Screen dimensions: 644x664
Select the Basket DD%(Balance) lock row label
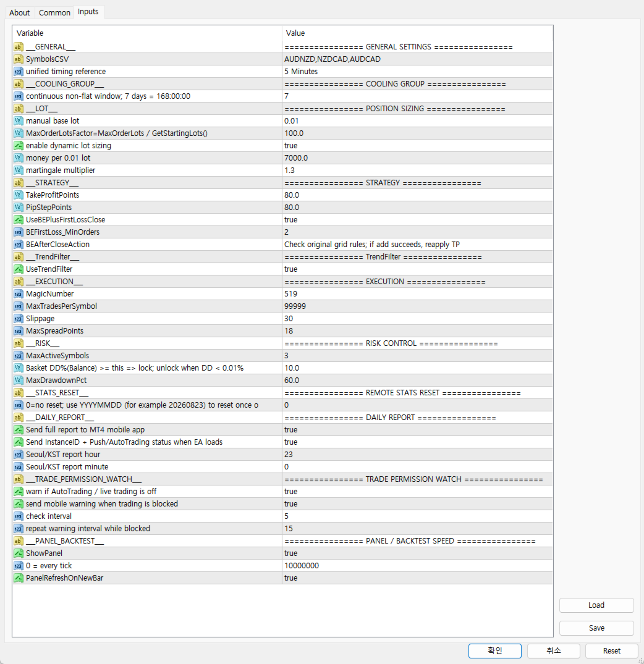[135, 368]
